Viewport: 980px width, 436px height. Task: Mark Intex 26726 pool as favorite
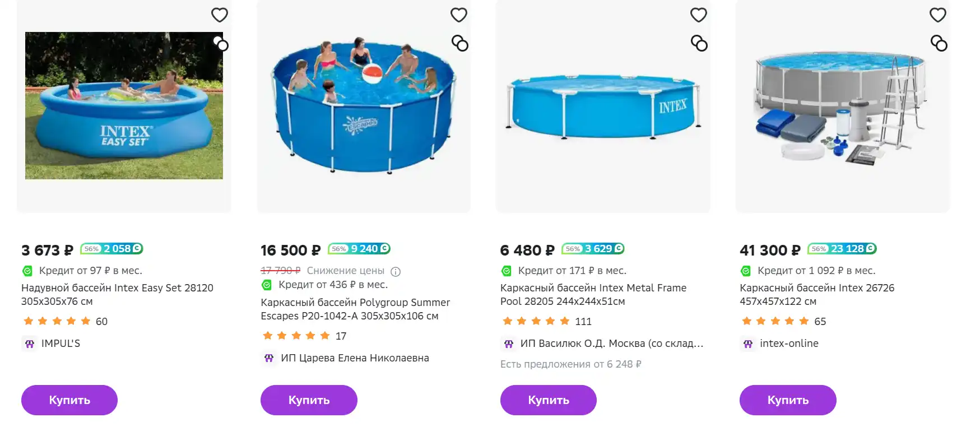tap(938, 15)
